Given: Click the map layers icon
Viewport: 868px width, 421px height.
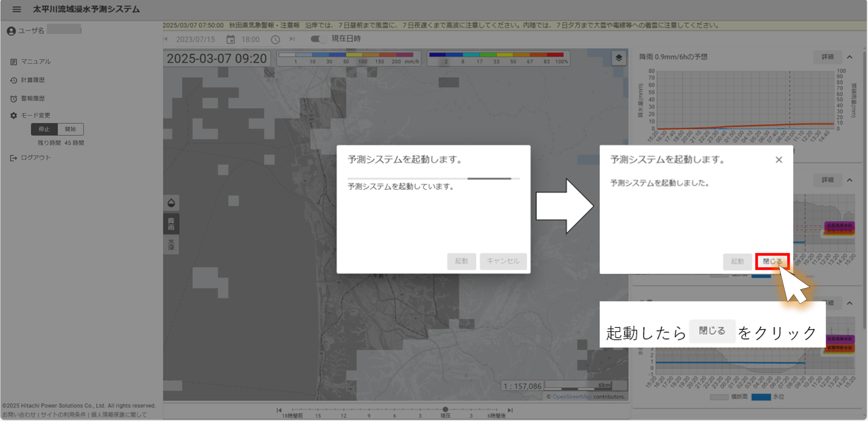Looking at the screenshot, I should click(x=619, y=58).
